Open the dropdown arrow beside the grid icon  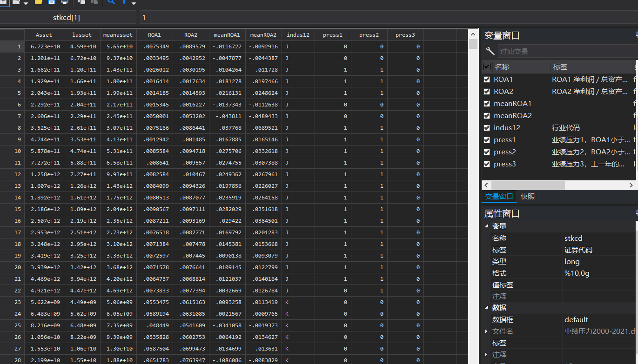pos(26,3)
